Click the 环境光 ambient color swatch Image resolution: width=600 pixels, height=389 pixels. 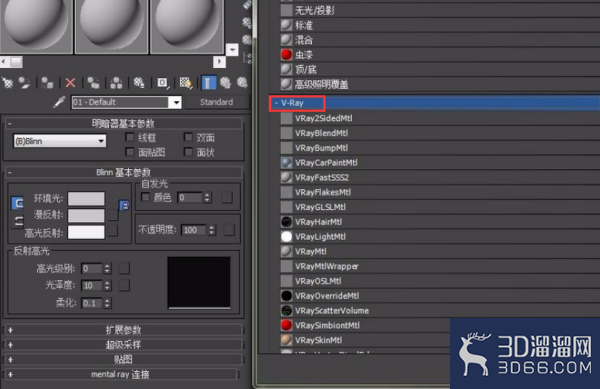point(86,199)
